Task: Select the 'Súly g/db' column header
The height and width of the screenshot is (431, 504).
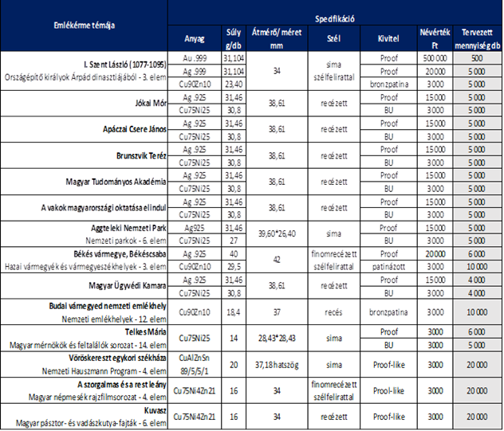Action: pos(234,38)
